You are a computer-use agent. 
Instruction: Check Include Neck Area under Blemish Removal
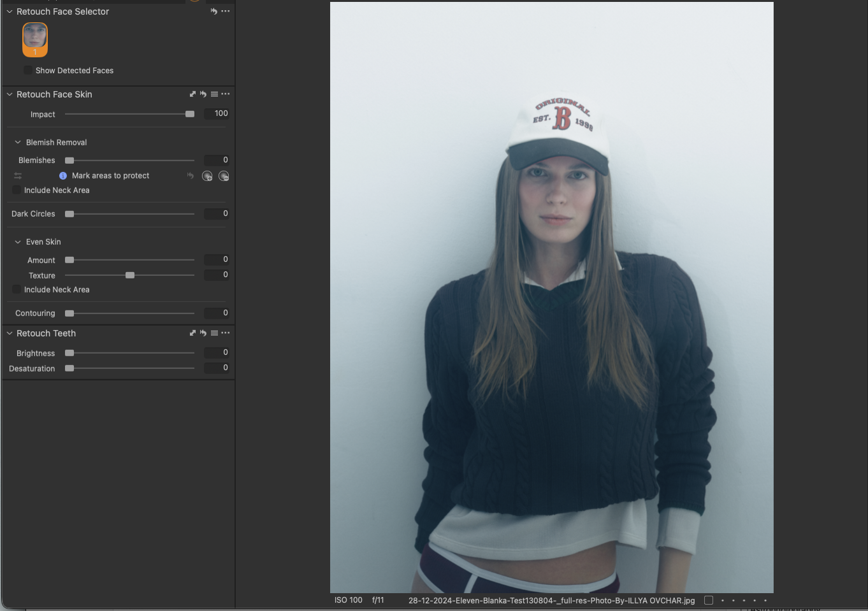(17, 190)
